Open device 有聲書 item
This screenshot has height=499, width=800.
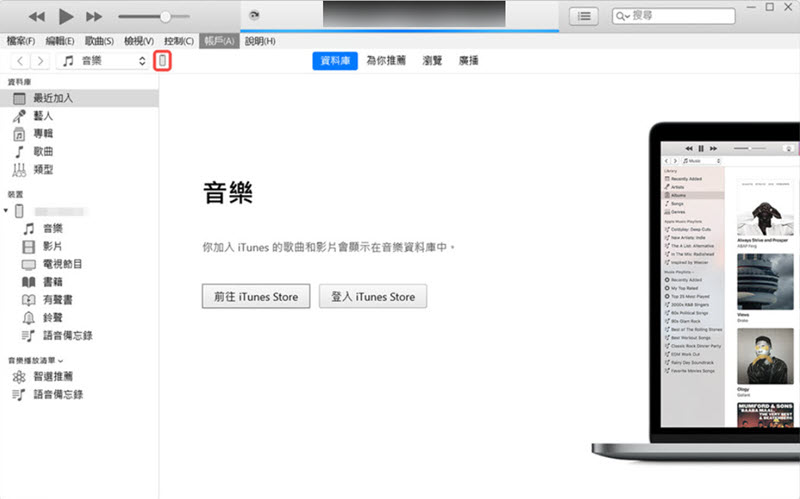(x=79, y=300)
